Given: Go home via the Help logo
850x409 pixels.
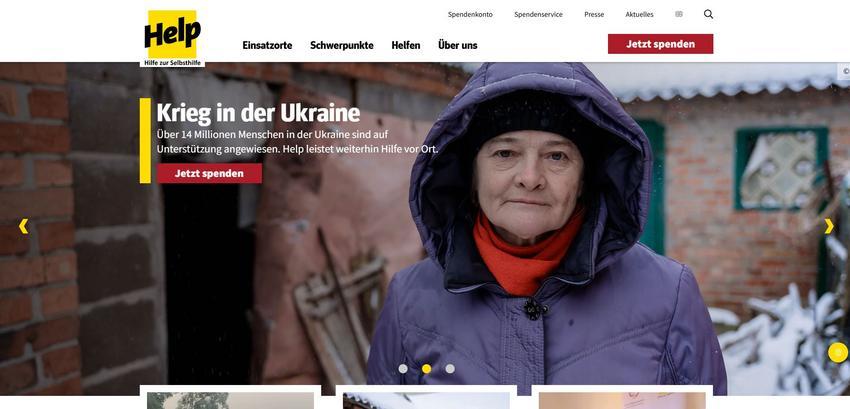Looking at the screenshot, I should [x=172, y=38].
